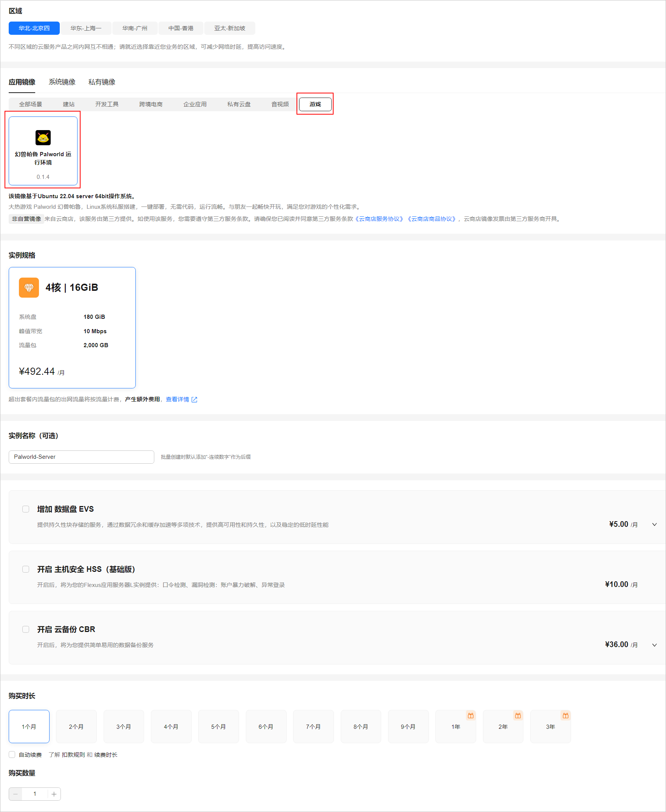
Task: Choose the 2个月 purchase duration
Action: coord(76,727)
